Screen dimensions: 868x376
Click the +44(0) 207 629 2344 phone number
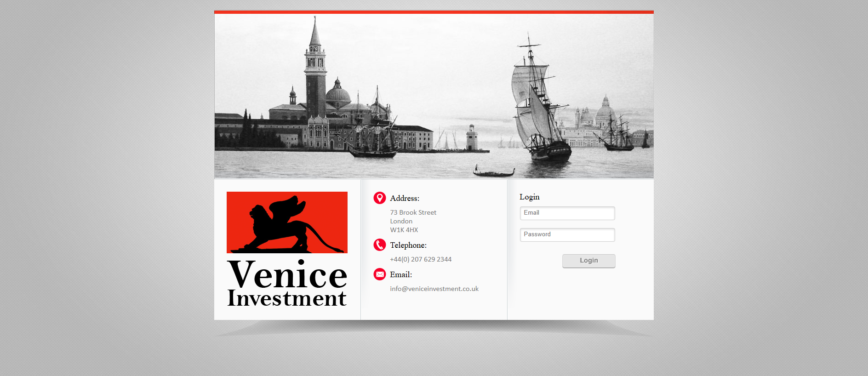(421, 259)
